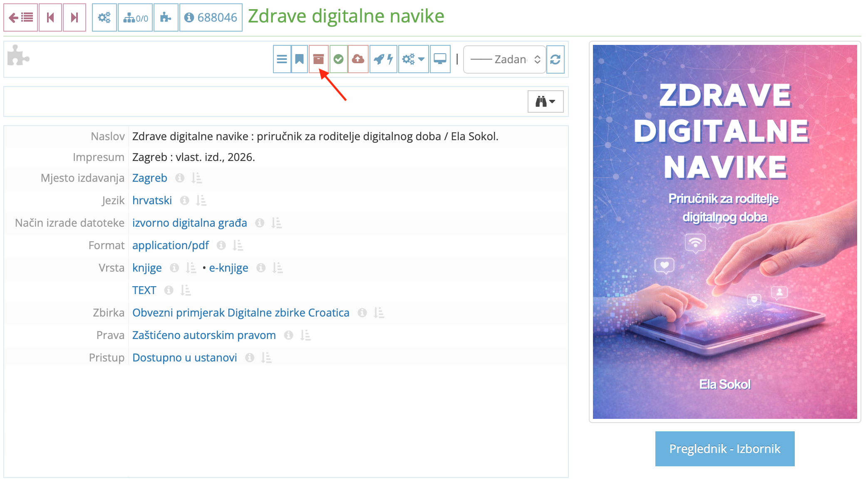Open the hierarchy 0/0 button
Viewport: 868px width, 485px height.
coord(135,17)
